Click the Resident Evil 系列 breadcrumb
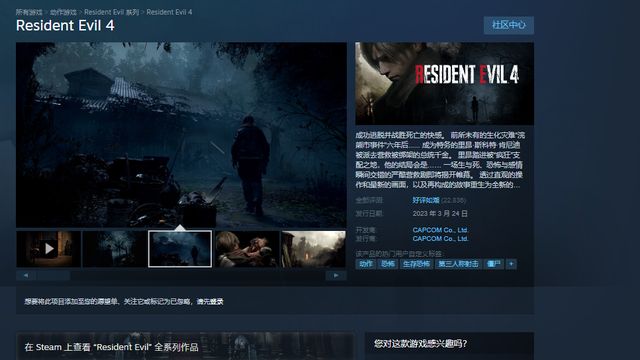Viewport: 640px width, 360px height. click(111, 12)
